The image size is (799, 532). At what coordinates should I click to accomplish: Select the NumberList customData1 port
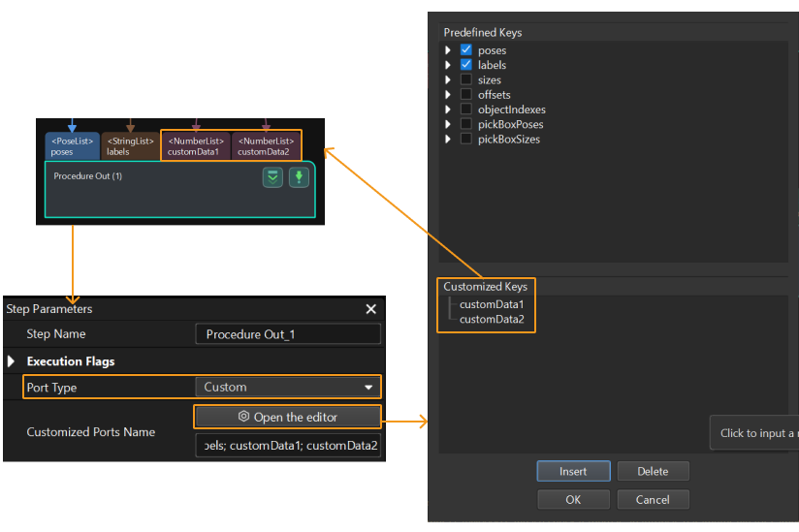pyautogui.click(x=196, y=146)
